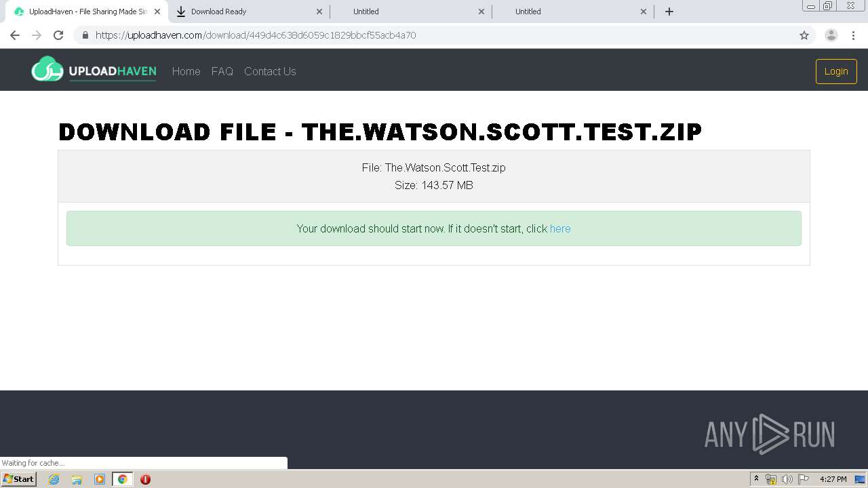The height and width of the screenshot is (488, 868).
Task: Bookmark this page with the star icon
Action: pyautogui.click(x=804, y=35)
